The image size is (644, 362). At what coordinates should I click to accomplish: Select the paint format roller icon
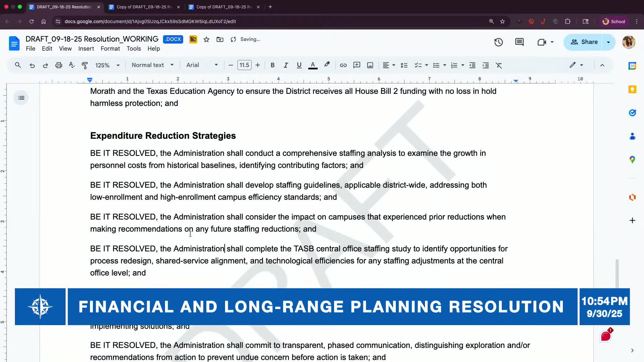(85, 65)
